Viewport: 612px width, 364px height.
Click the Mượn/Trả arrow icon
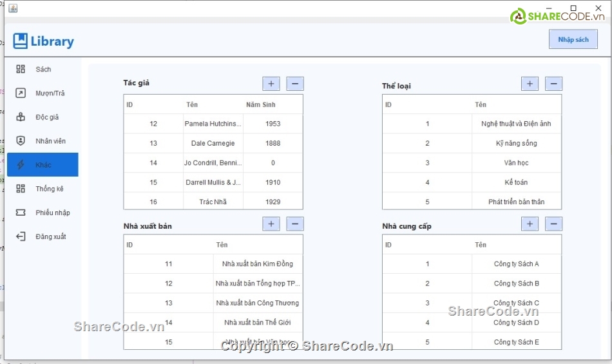(21, 93)
